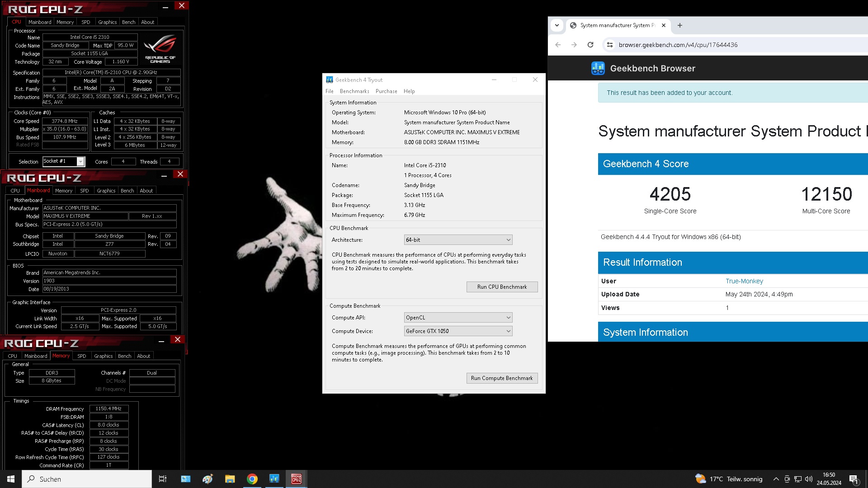The width and height of the screenshot is (868, 488).
Task: Open Chrome tab search chevron
Action: tap(557, 25)
